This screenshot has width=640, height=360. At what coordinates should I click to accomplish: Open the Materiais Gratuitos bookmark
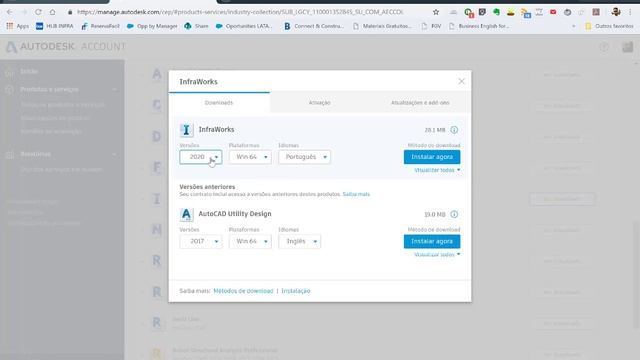[382, 26]
